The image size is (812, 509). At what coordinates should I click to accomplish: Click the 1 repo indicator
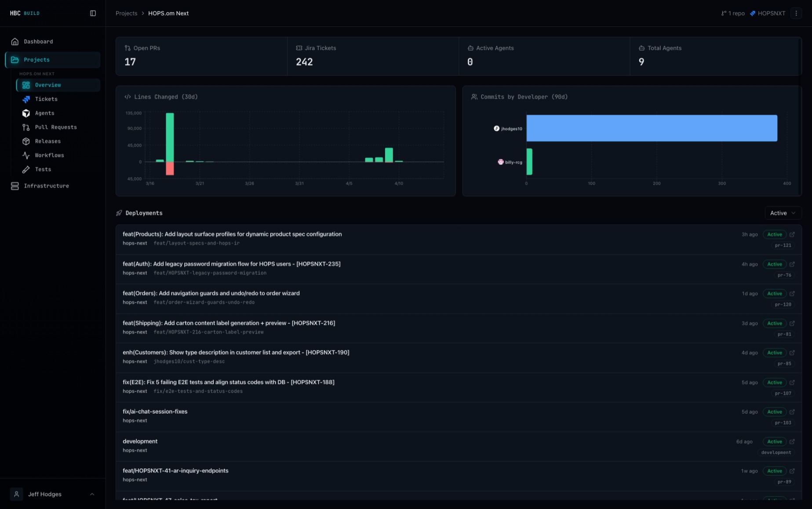click(x=733, y=13)
